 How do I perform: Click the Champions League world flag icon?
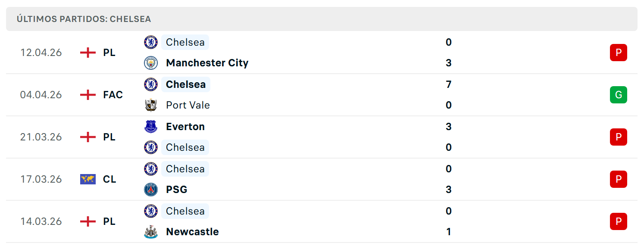pos(88,179)
